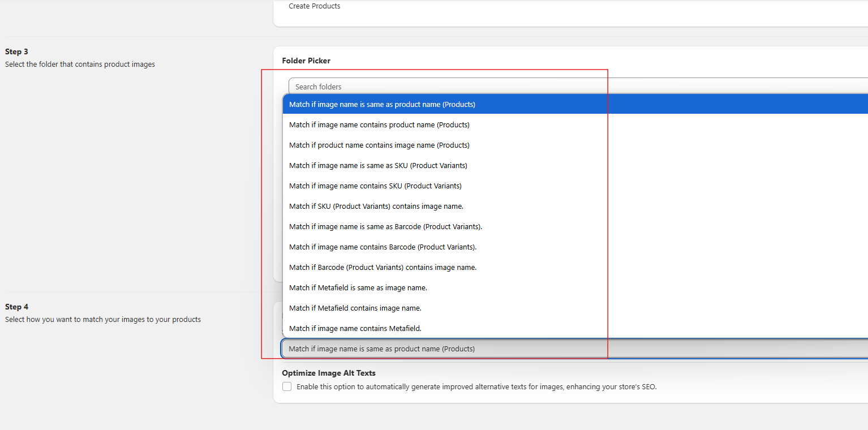Click the Step 4 heading
Screen dimensions: 868x430
tap(17, 307)
